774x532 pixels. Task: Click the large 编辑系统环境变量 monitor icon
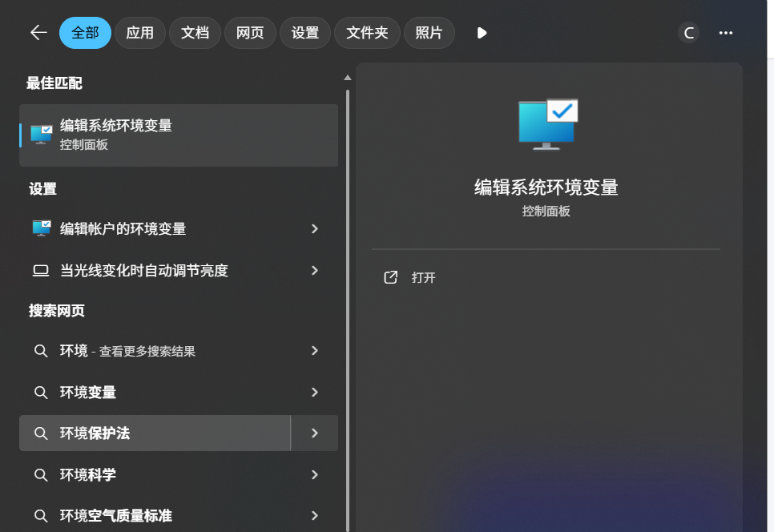click(546, 122)
